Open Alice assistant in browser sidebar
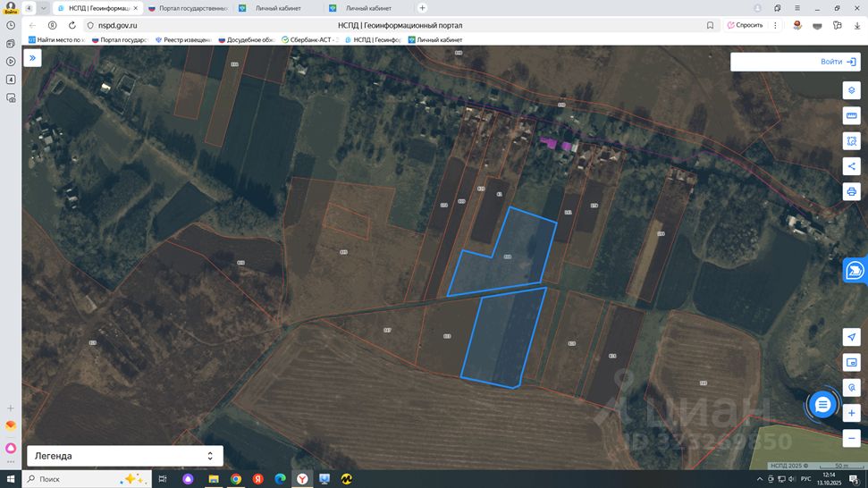 click(11, 448)
